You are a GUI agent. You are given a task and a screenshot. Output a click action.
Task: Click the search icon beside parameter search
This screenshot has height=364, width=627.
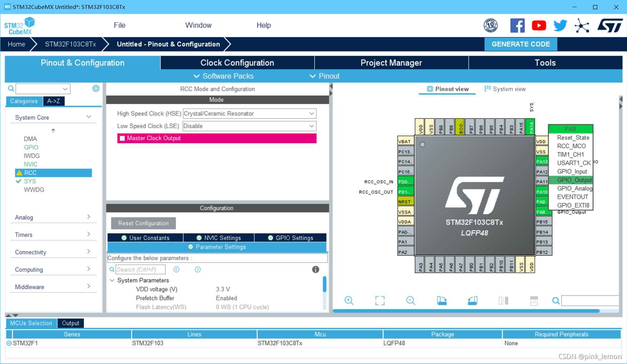pos(112,269)
